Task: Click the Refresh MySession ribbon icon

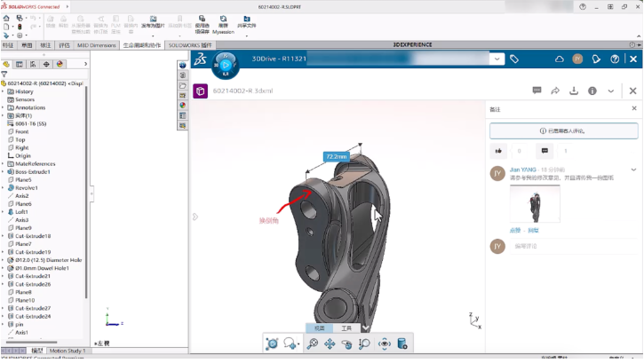Action: tap(223, 25)
